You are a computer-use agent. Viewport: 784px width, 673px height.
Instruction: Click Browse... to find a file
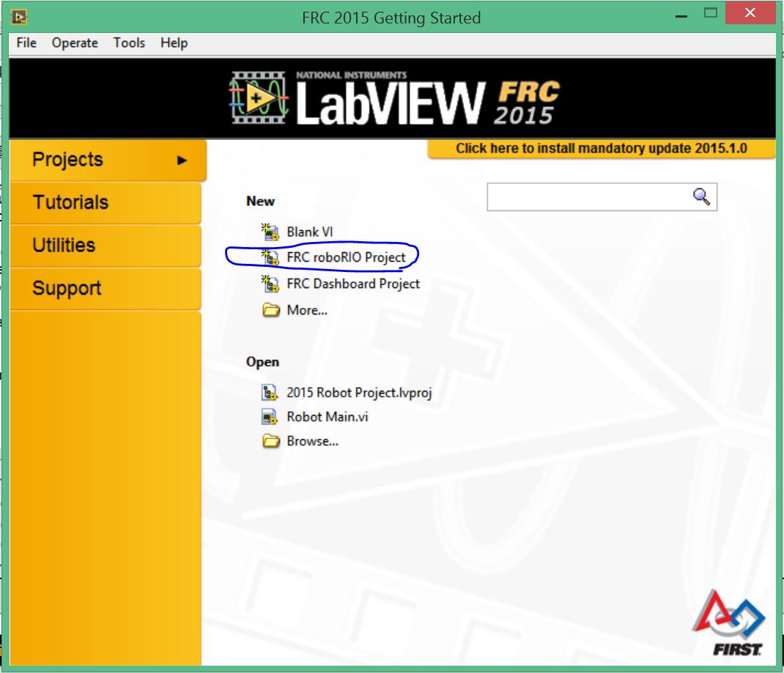click(312, 441)
